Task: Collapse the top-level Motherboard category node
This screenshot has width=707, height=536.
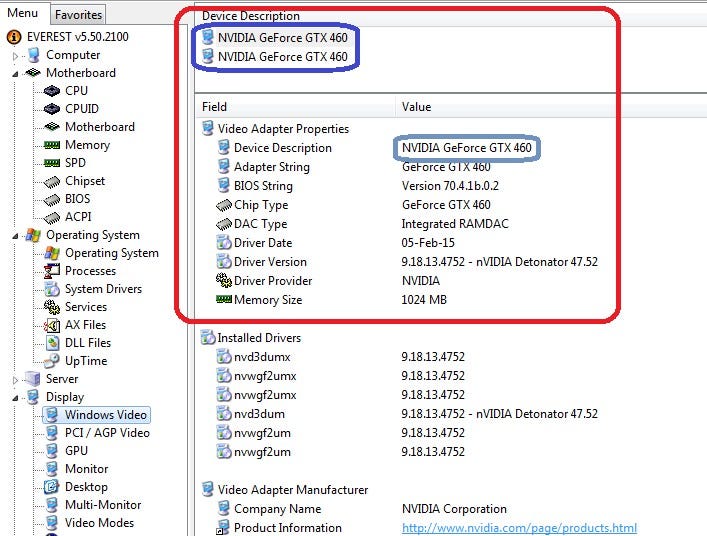Action: click(15, 73)
